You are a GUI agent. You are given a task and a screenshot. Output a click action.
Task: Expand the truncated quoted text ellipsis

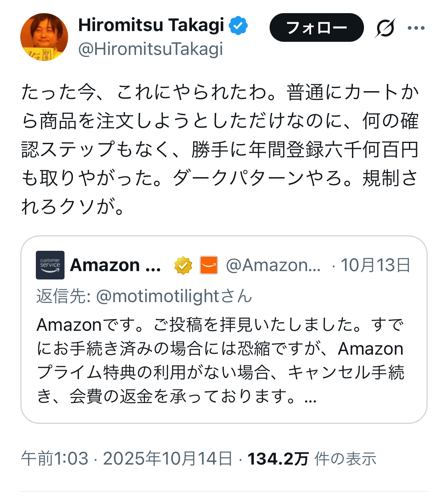[310, 396]
